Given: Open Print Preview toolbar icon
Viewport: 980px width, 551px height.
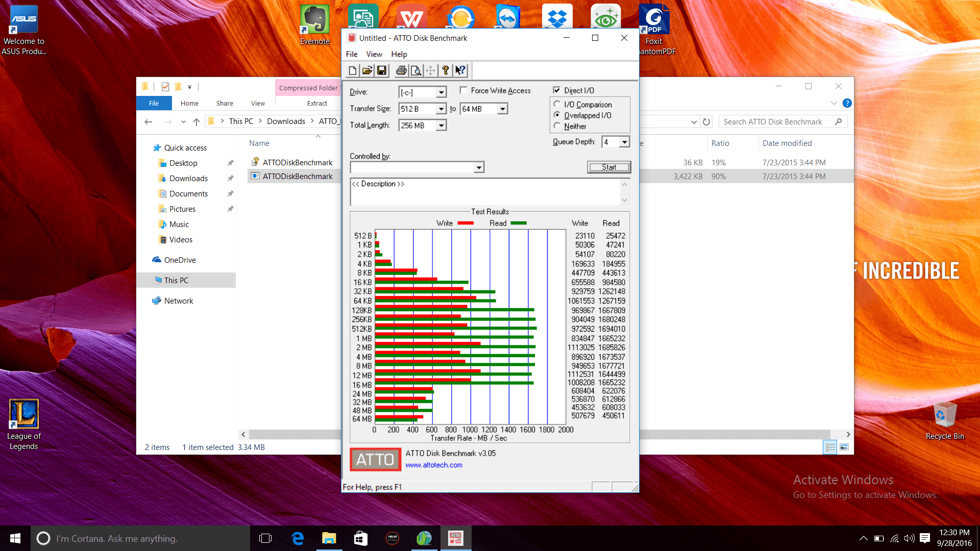Looking at the screenshot, I should tap(416, 70).
